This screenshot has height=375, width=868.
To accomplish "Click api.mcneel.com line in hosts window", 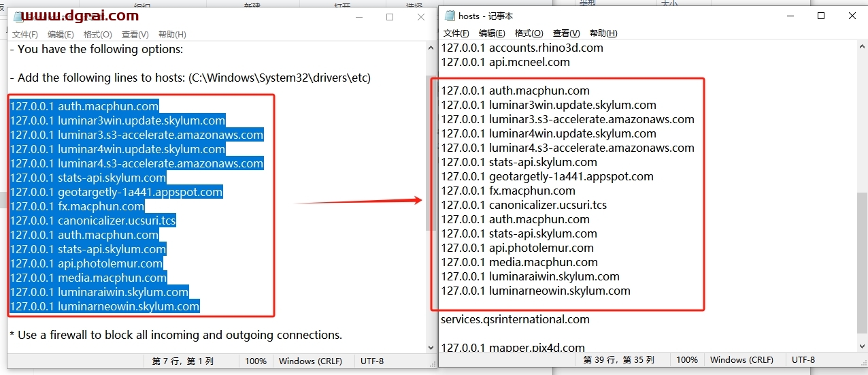I will (505, 62).
